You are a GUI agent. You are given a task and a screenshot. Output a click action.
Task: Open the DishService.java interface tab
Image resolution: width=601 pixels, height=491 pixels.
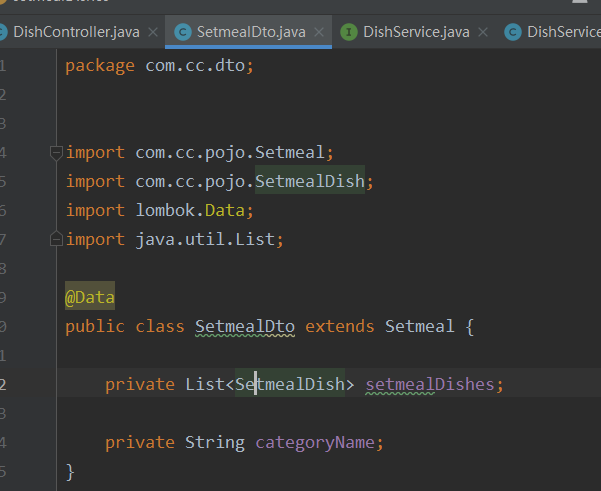(416, 32)
